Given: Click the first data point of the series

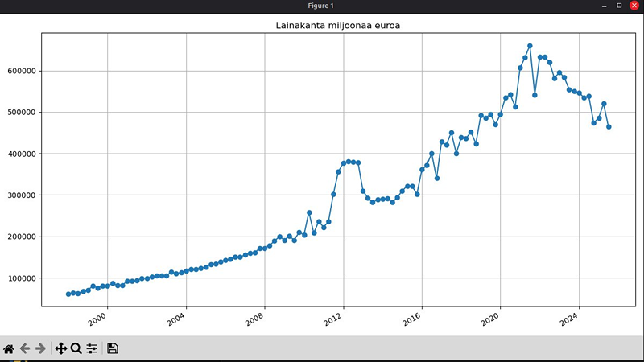Looking at the screenshot, I should 68,294.
